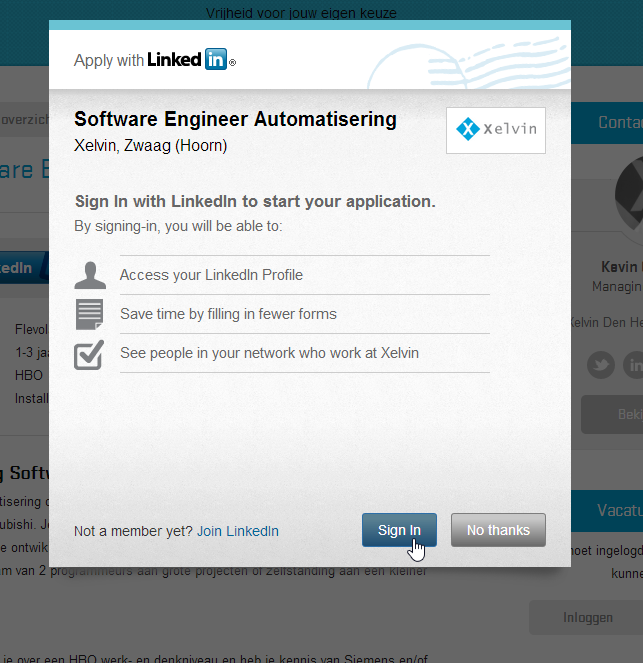Click the LinkedIn logo in dialog header
The image size is (643, 663).
coord(190,60)
